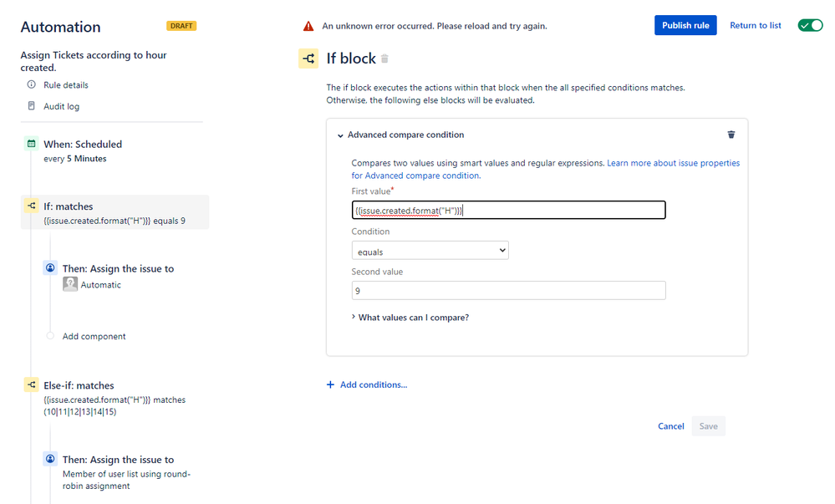
Task: Click the Assign issue user icon under If
Action: click(50, 268)
